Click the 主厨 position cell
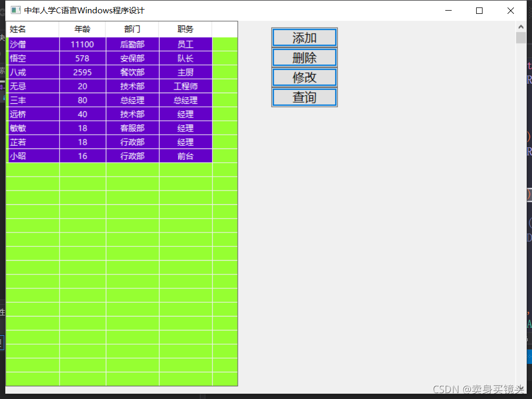The image size is (532, 399). point(186,72)
